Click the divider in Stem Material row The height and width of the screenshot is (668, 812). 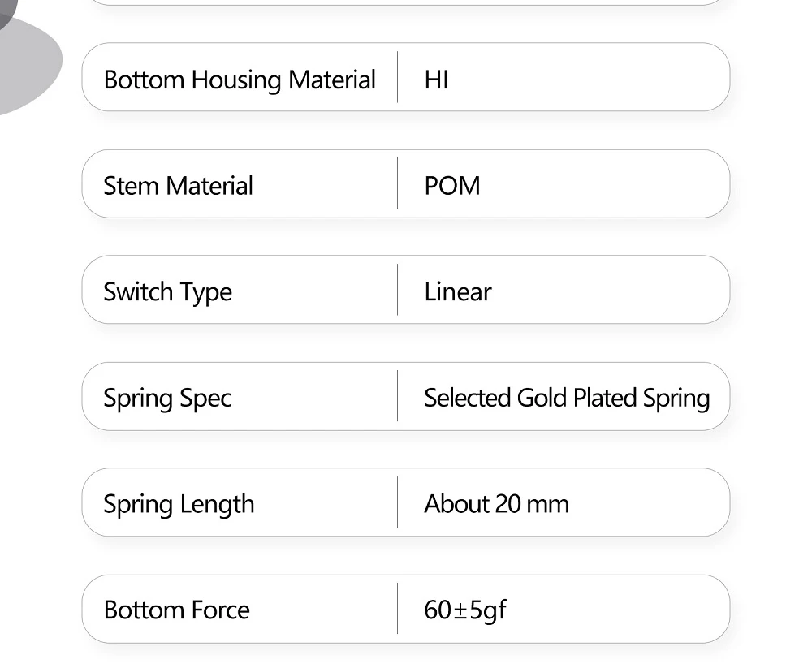[x=397, y=183]
